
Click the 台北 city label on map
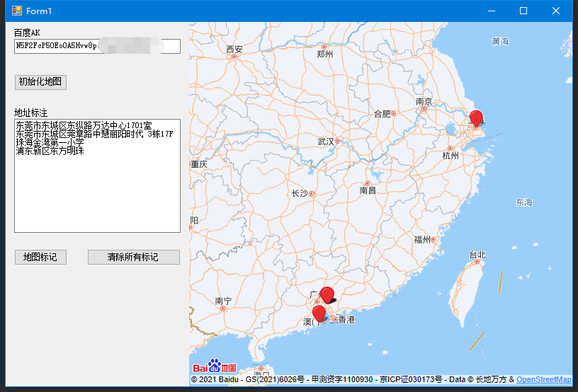[x=477, y=255]
